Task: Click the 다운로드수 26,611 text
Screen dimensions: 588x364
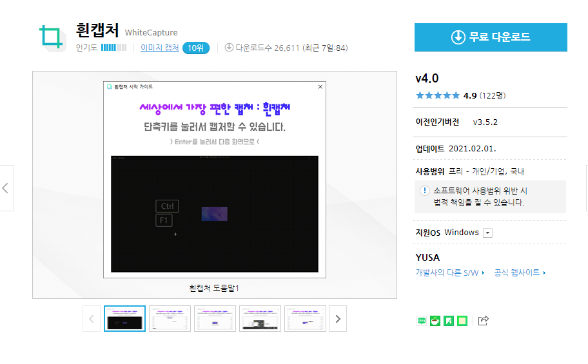Action: click(268, 48)
